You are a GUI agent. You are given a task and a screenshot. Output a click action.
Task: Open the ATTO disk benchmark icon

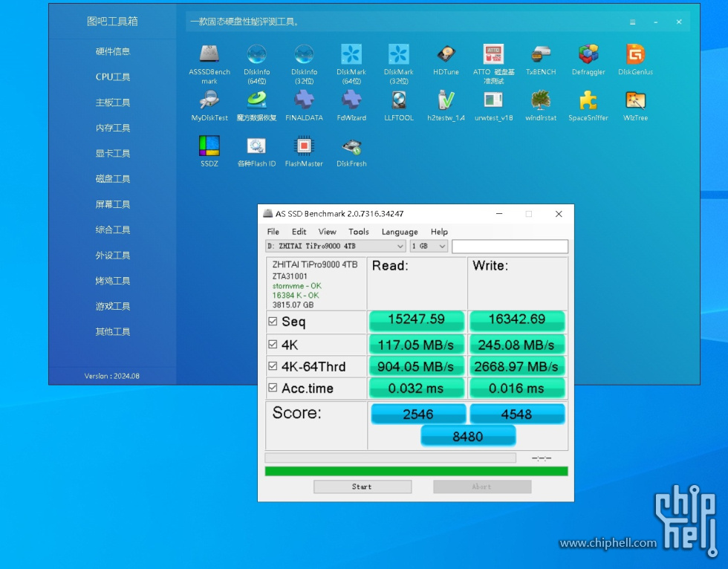point(493,54)
